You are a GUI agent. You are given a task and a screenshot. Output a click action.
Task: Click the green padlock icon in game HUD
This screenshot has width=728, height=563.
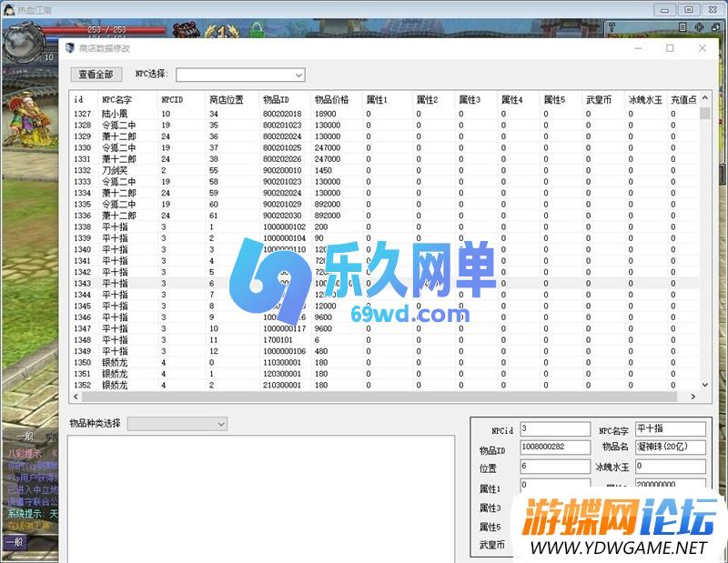pos(257,30)
